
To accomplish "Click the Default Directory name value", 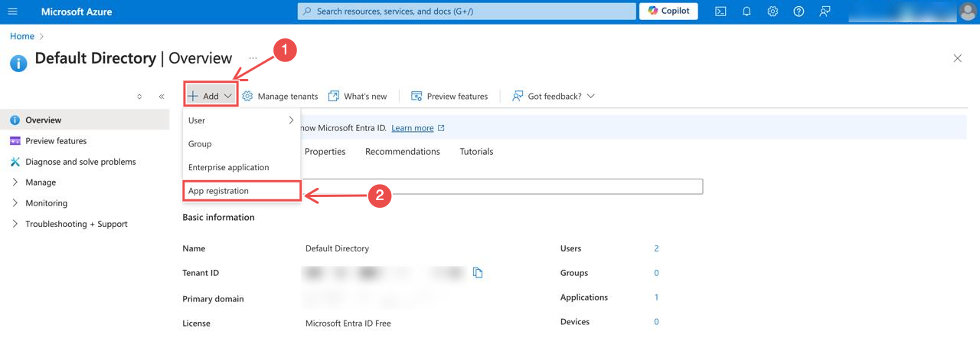I will (x=337, y=248).
